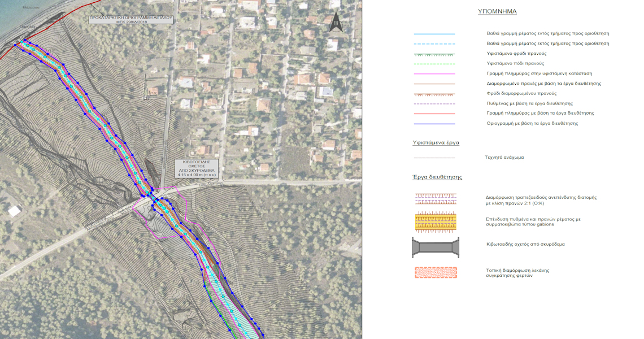This screenshot has height=339, width=644.
Task: Click the north arrow compass symbol
Action: coord(336,22)
